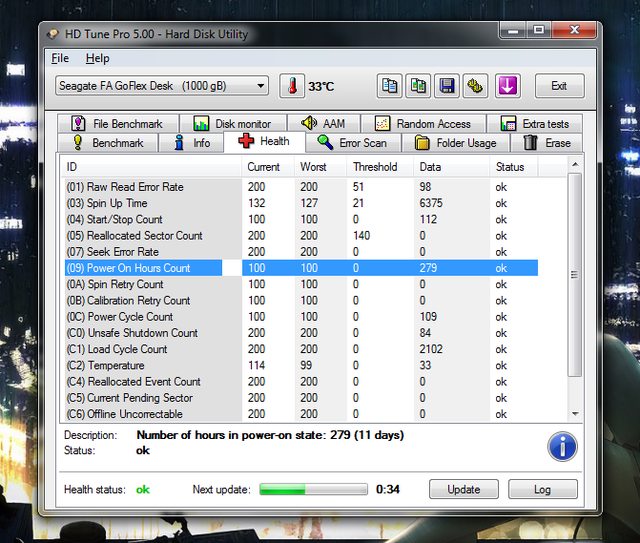Image resolution: width=640 pixels, height=543 pixels.
Task: Click the vertical scrollbar thumb
Action: click(575, 274)
